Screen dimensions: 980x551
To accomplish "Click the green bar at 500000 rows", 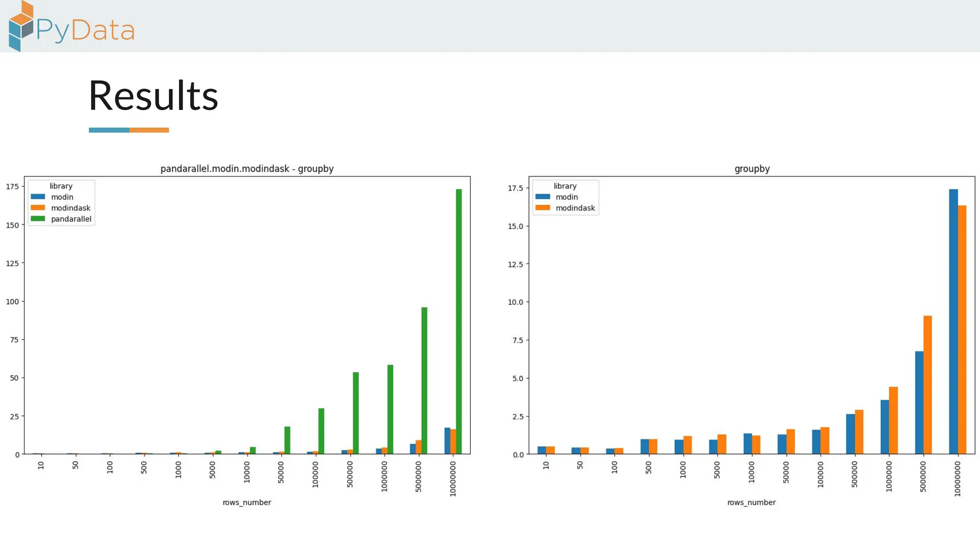I will pos(356,413).
